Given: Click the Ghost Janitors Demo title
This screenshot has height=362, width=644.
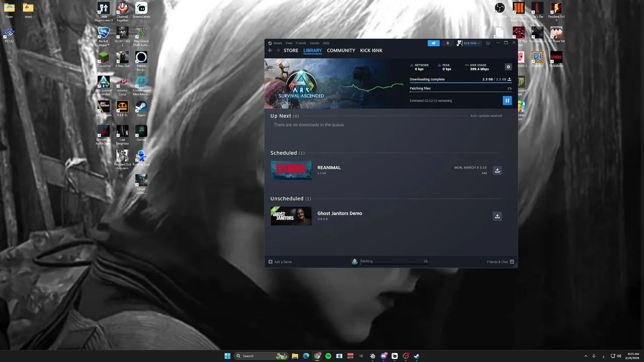Looking at the screenshot, I should point(340,213).
